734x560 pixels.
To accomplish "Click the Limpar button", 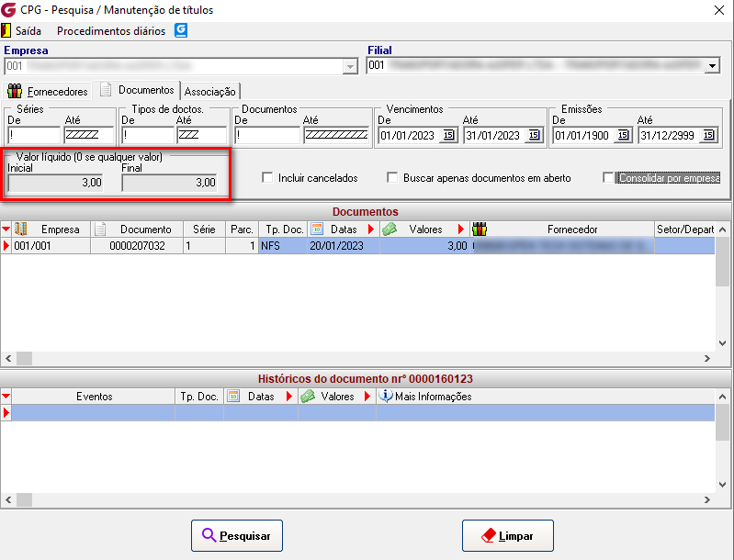I will pos(508,536).
